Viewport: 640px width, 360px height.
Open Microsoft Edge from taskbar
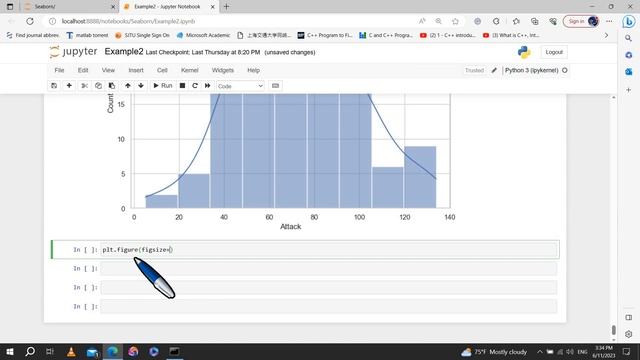[112, 351]
